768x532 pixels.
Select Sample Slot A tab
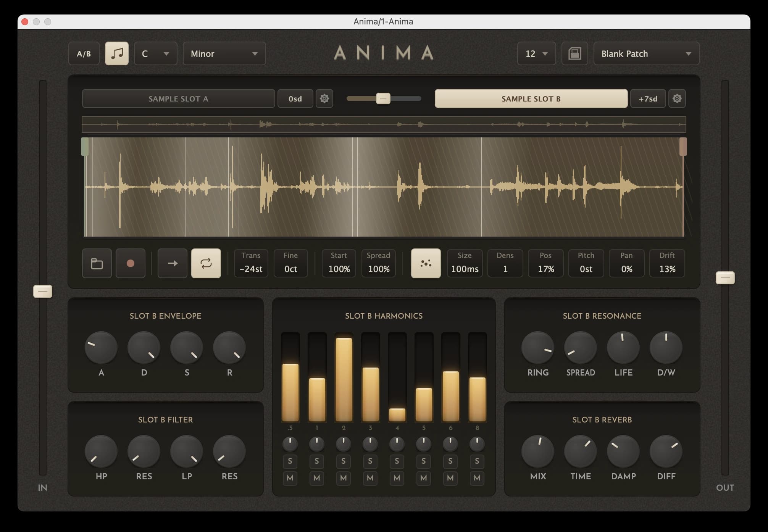(x=179, y=98)
